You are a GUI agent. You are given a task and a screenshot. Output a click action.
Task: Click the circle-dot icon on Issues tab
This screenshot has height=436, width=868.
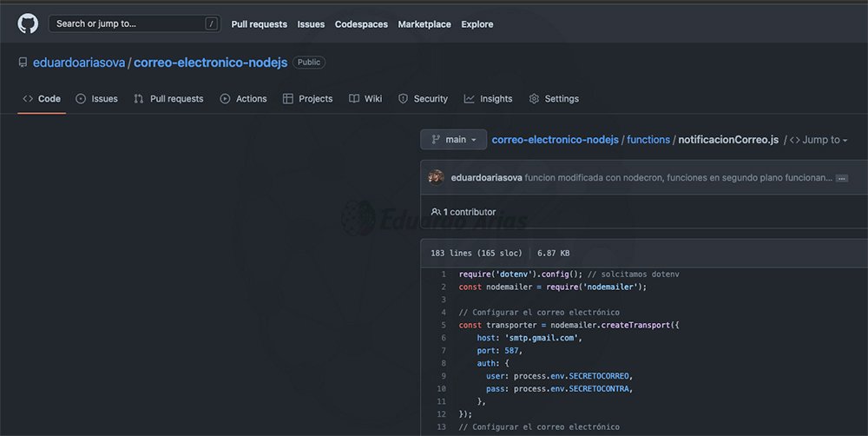pos(81,99)
